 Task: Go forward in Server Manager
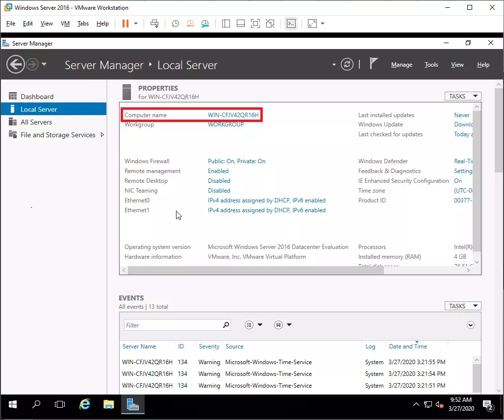coord(32,65)
